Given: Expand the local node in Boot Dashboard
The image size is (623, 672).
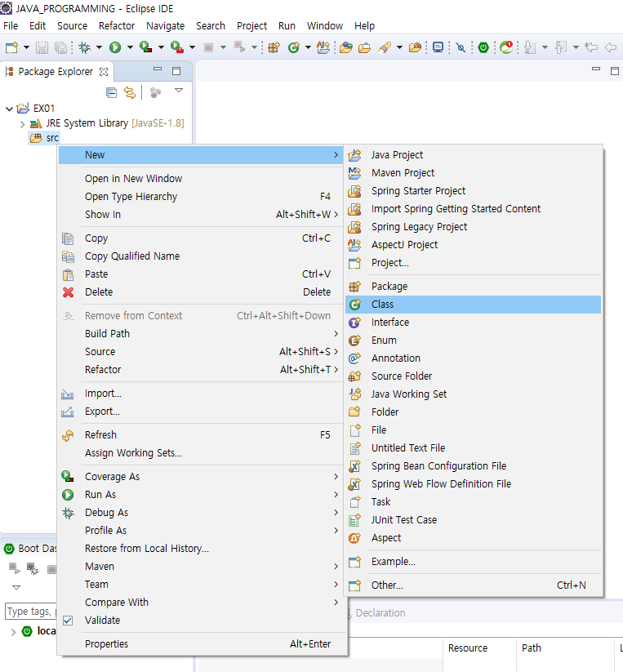Looking at the screenshot, I should [x=14, y=632].
